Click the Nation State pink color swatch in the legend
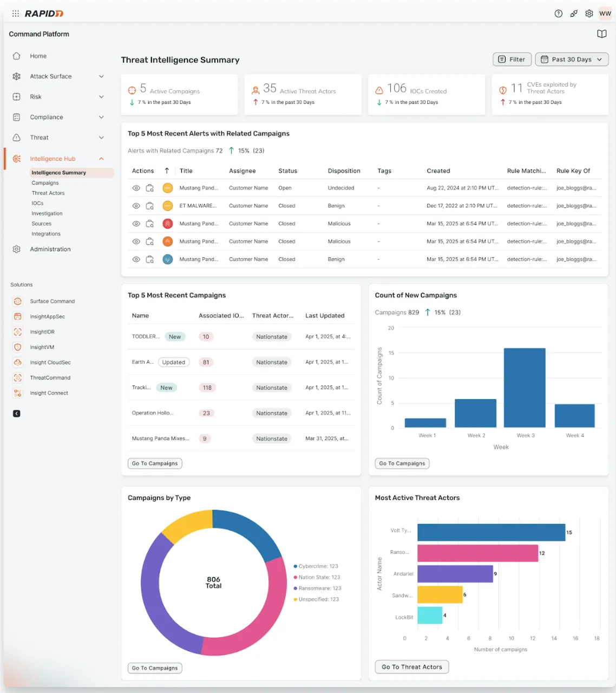 296,577
